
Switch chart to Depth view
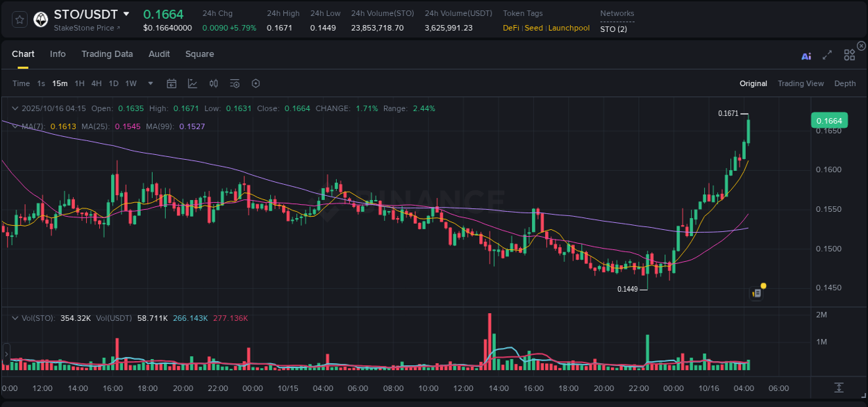(845, 83)
